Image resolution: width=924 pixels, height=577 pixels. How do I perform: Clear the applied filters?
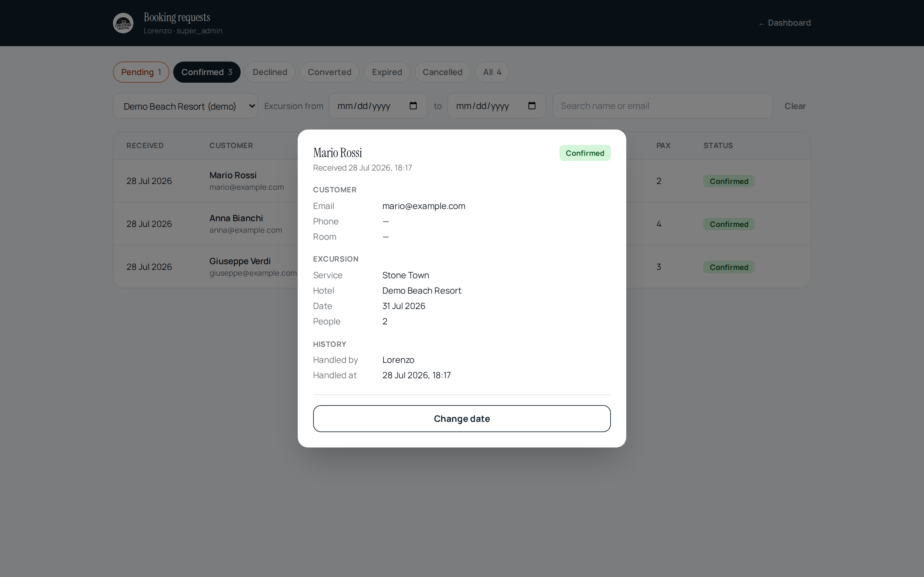[x=795, y=106]
